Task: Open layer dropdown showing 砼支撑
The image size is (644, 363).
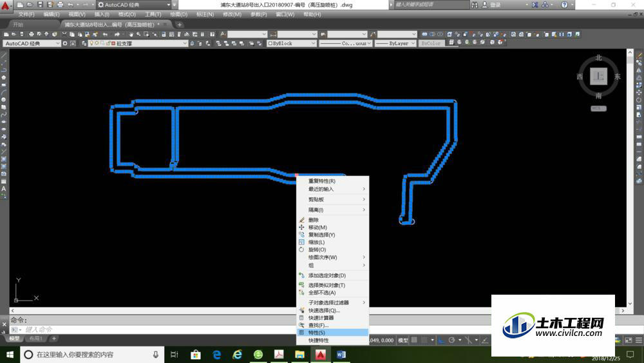Action: (x=138, y=43)
